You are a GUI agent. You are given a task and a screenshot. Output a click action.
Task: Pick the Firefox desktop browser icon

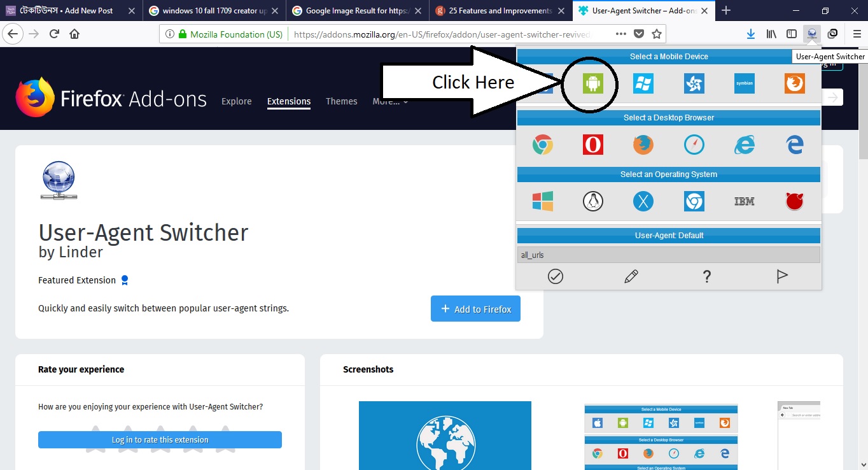643,145
